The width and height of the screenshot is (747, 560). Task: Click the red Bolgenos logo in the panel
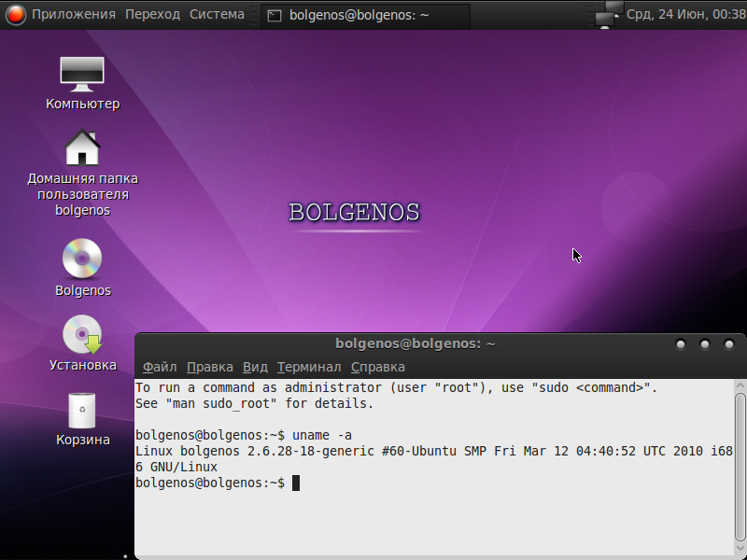pyautogui.click(x=16, y=14)
